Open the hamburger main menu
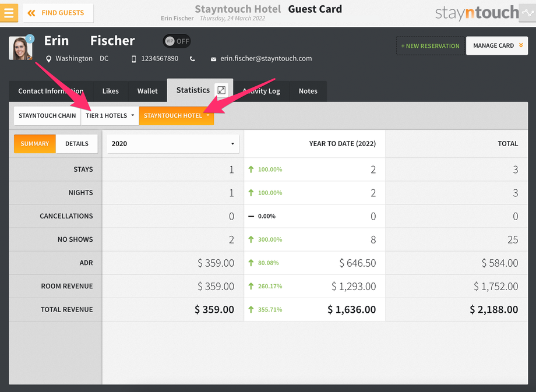Image resolution: width=536 pixels, height=392 pixels. pos(9,13)
